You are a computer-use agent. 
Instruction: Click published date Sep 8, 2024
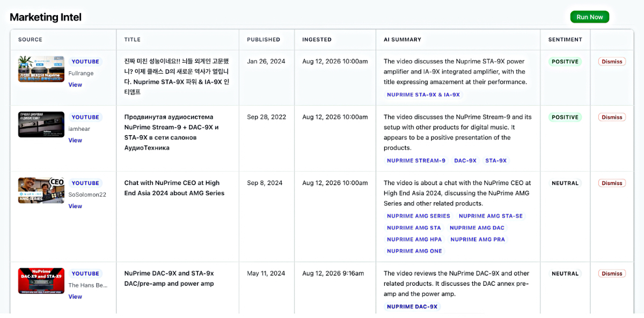coord(265,183)
